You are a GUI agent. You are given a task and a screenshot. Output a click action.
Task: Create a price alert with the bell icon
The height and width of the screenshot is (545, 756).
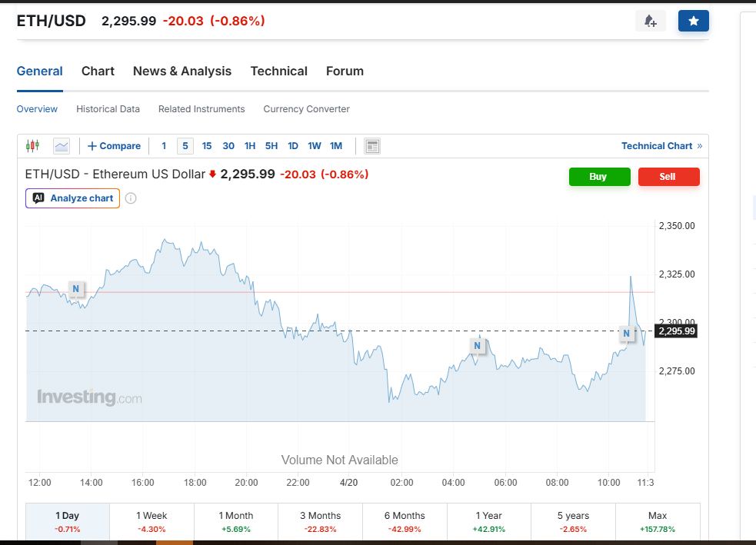tap(650, 22)
